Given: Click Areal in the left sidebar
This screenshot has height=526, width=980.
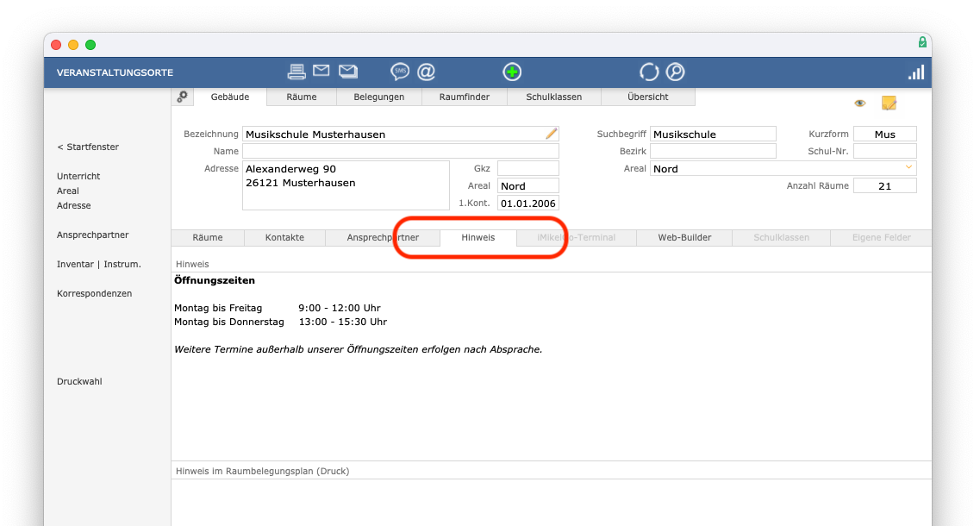Looking at the screenshot, I should pos(68,191).
